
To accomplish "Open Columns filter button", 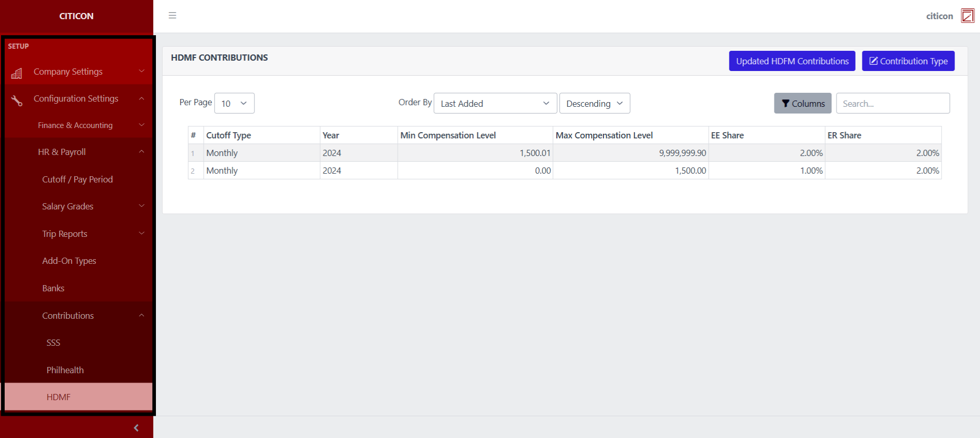I will [802, 103].
